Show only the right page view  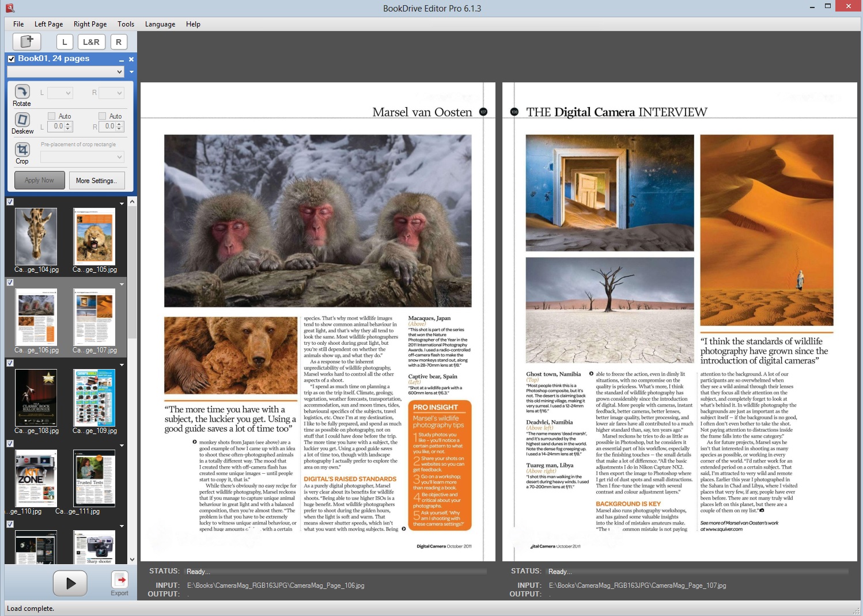click(x=119, y=42)
